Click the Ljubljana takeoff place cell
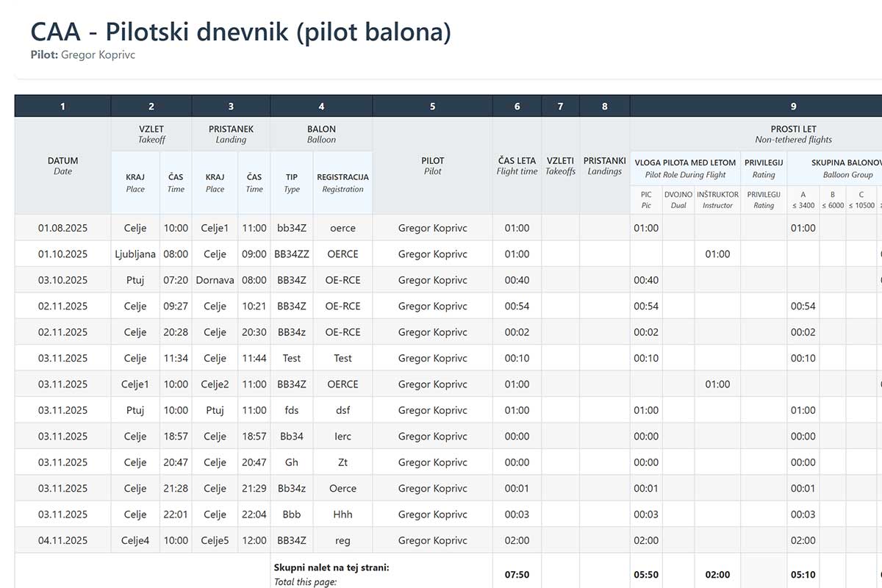 pyautogui.click(x=135, y=254)
